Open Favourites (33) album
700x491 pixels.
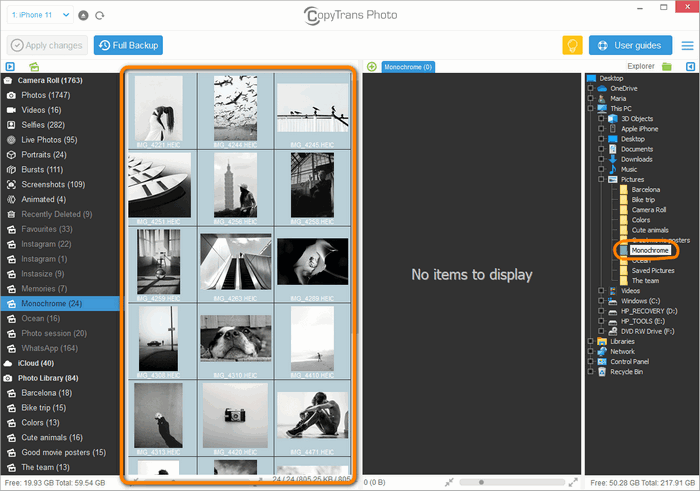[46, 229]
